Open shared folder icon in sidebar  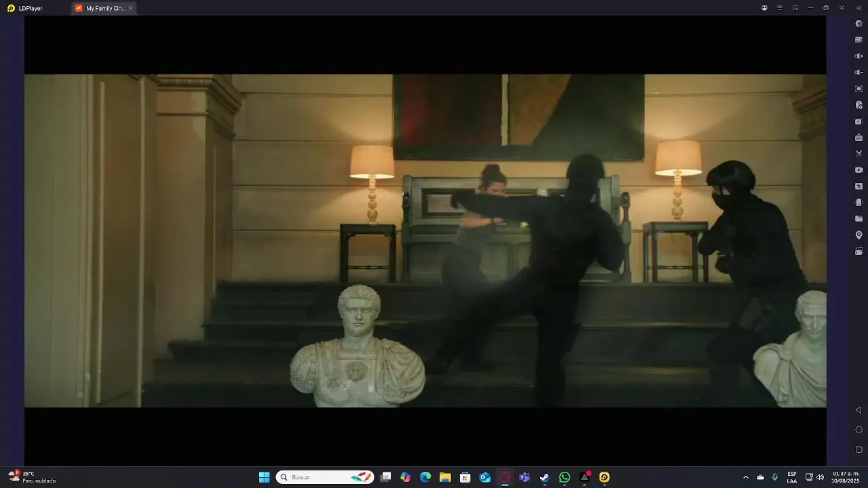[859, 219]
